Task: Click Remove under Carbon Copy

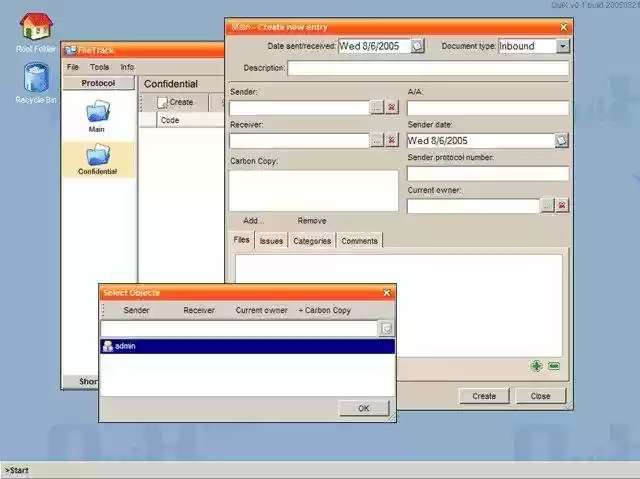Action: (312, 221)
